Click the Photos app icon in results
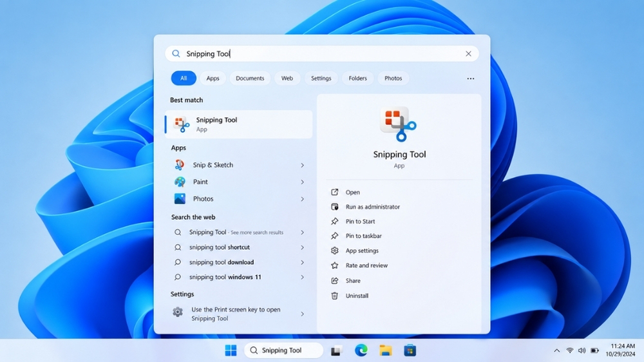 click(180, 199)
